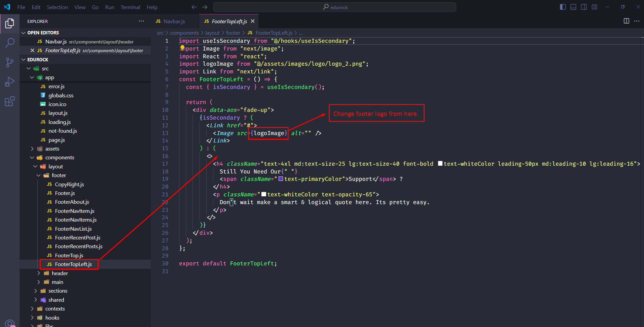Expand the shared folder
644x327 pixels.
coord(85,300)
